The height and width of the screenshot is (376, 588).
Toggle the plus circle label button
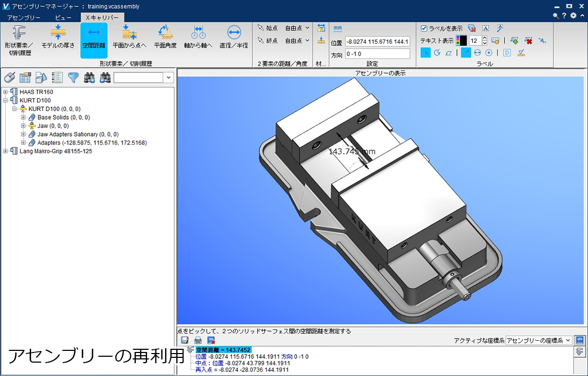tap(489, 53)
